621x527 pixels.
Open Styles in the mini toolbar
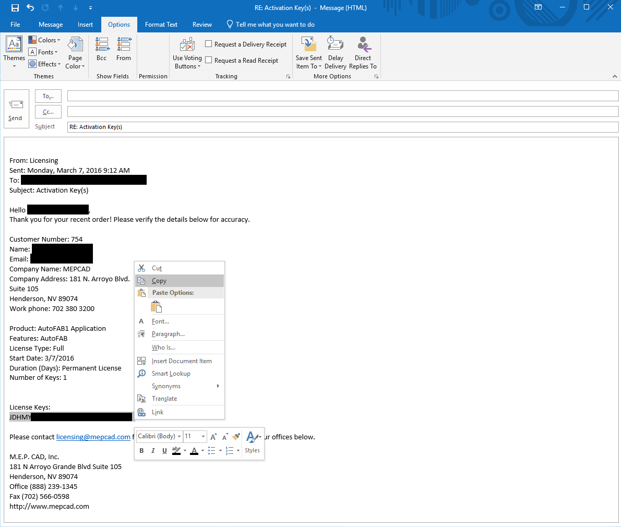(253, 443)
